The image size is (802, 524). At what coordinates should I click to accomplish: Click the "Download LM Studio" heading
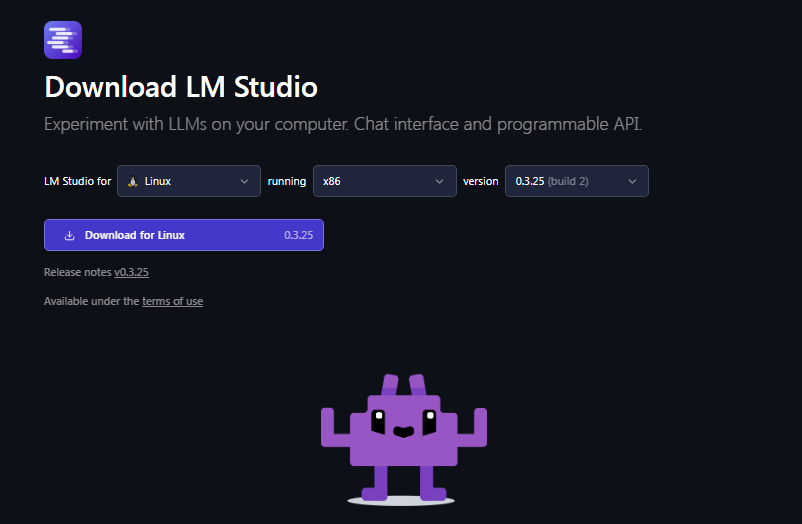click(181, 87)
